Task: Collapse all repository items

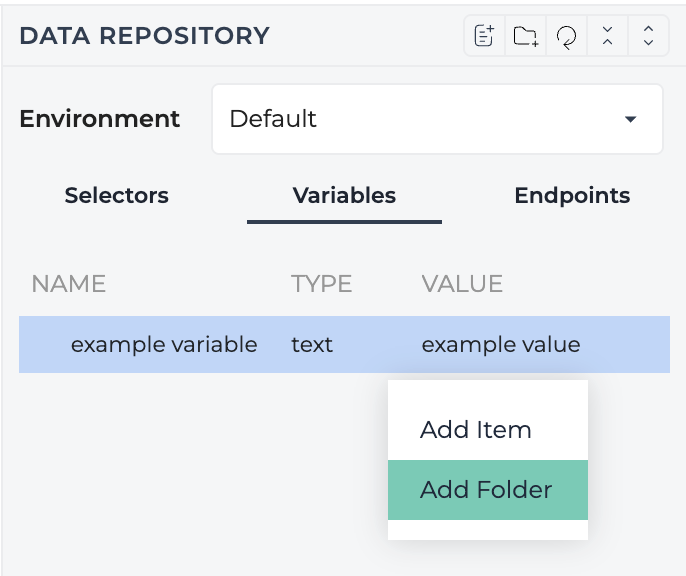Action: coord(607,36)
